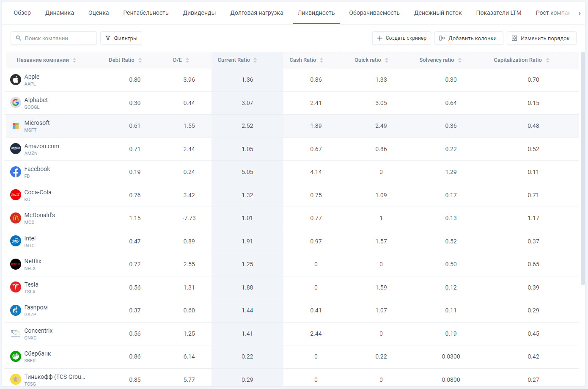588x389 pixels.
Task: Open the Показатели LTM tab
Action: 499,13
